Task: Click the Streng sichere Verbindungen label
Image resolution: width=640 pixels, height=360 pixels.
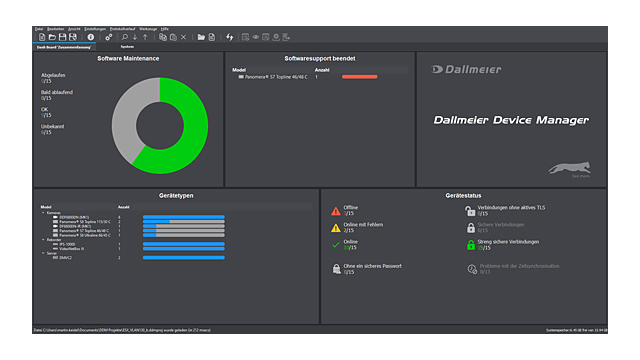Action: tap(508, 242)
